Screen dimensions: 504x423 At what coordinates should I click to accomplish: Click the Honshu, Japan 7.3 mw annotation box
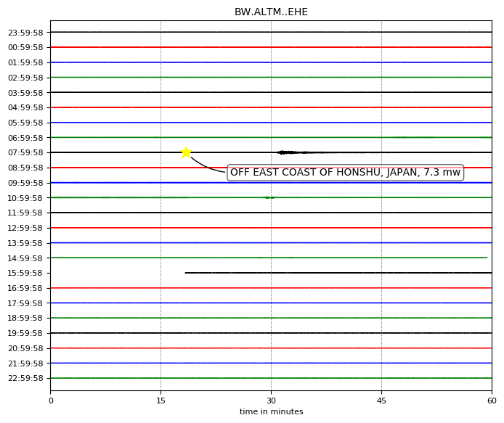click(x=345, y=172)
